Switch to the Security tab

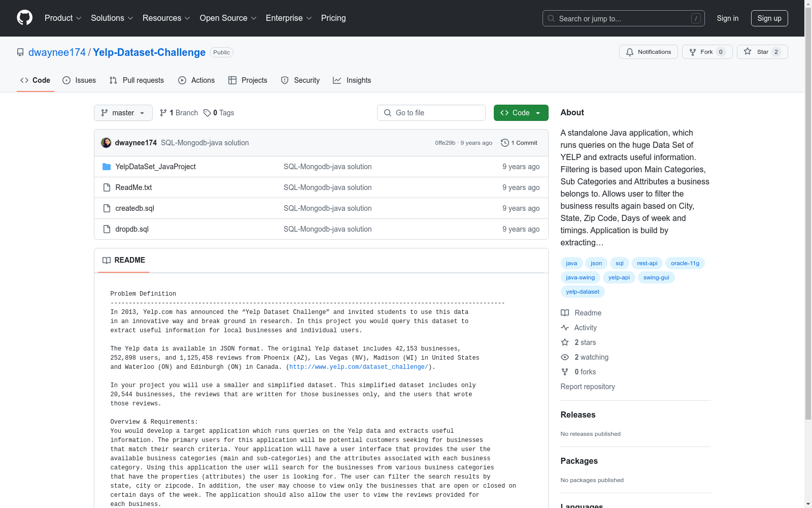click(300, 80)
